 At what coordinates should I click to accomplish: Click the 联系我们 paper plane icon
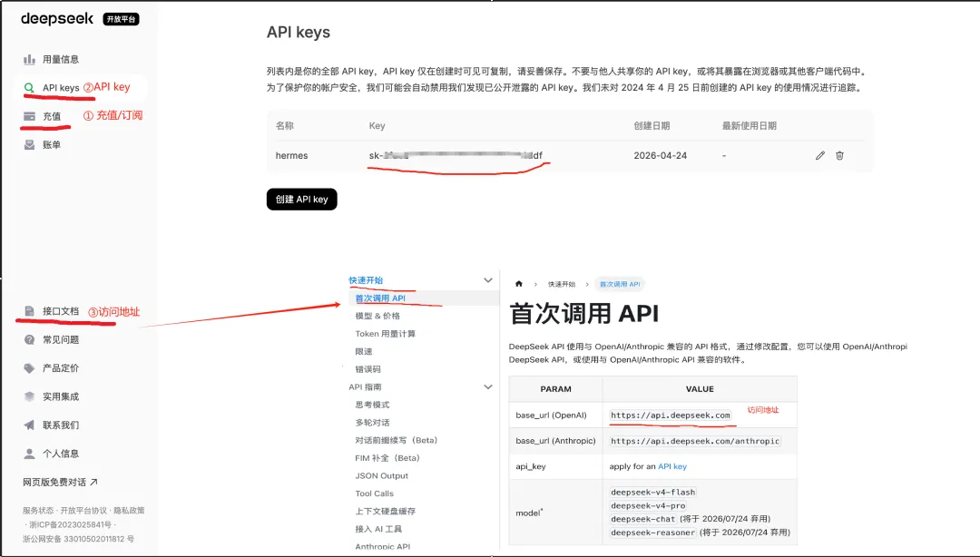pyautogui.click(x=29, y=425)
